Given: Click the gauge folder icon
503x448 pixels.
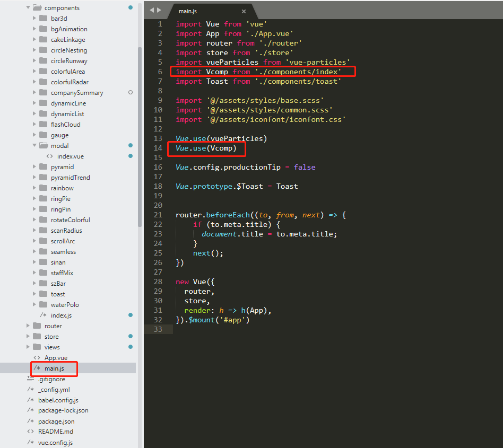Looking at the screenshot, I should tap(44, 135).
